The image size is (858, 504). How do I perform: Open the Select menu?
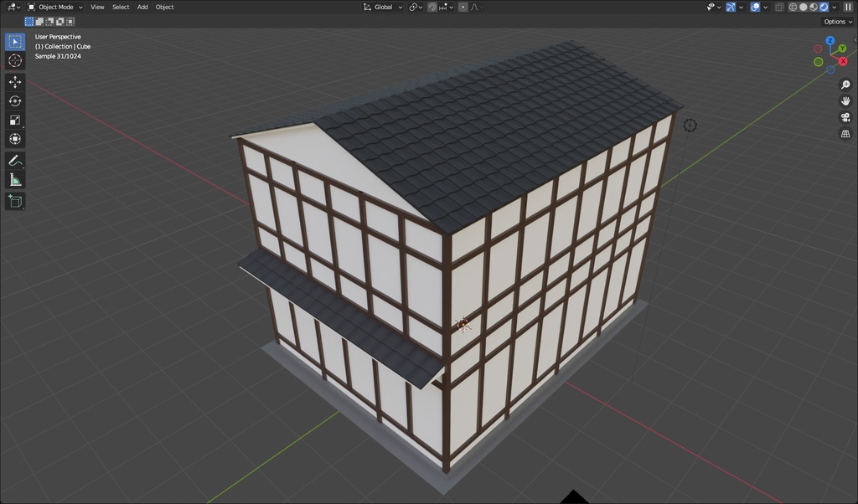(x=121, y=7)
